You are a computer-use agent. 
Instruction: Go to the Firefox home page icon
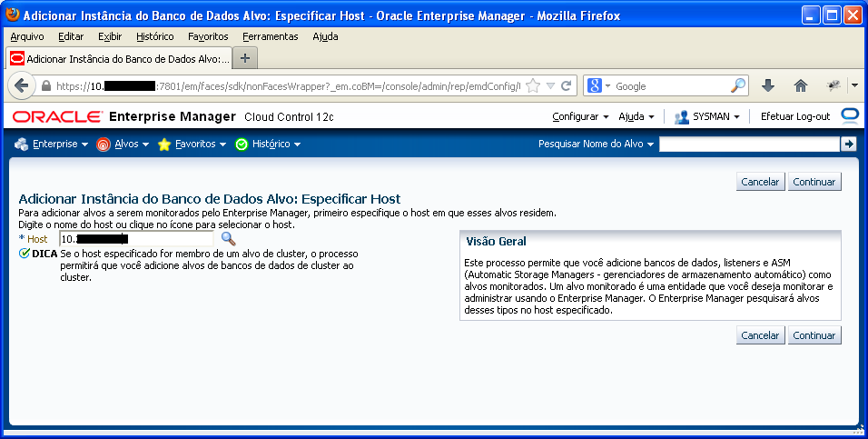coord(801,85)
